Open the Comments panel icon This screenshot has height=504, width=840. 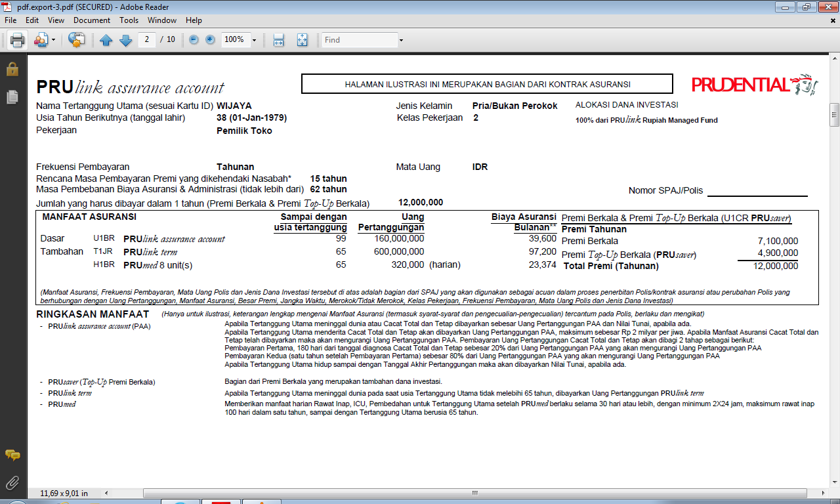coord(12,455)
